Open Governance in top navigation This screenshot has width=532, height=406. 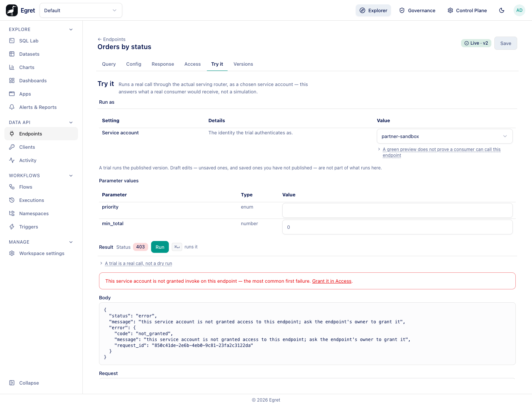pyautogui.click(x=417, y=10)
